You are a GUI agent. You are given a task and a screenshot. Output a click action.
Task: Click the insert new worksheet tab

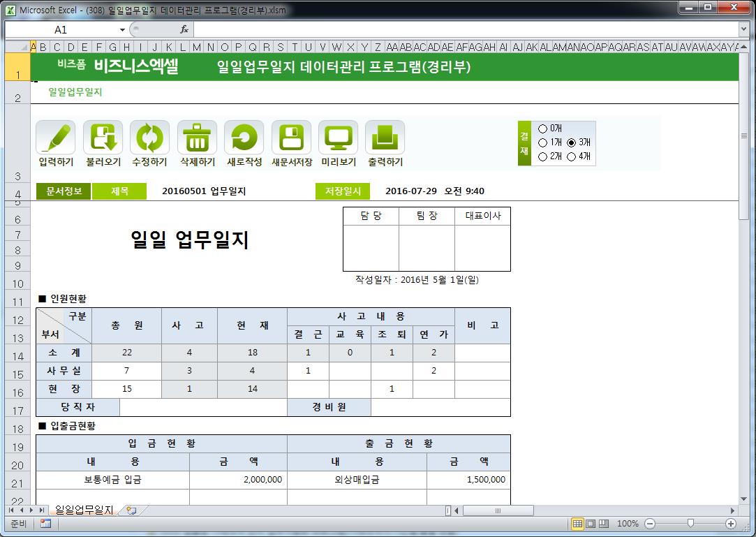pos(131,511)
